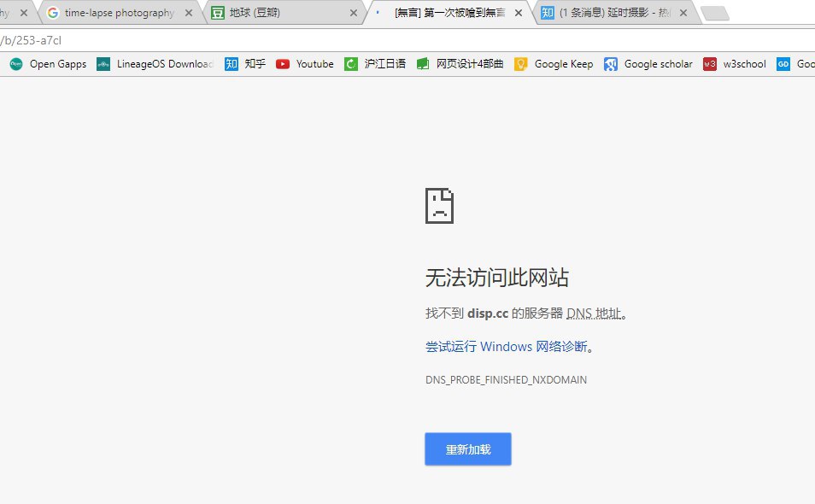Close the 地球 (豆瓣) tab

(x=353, y=14)
